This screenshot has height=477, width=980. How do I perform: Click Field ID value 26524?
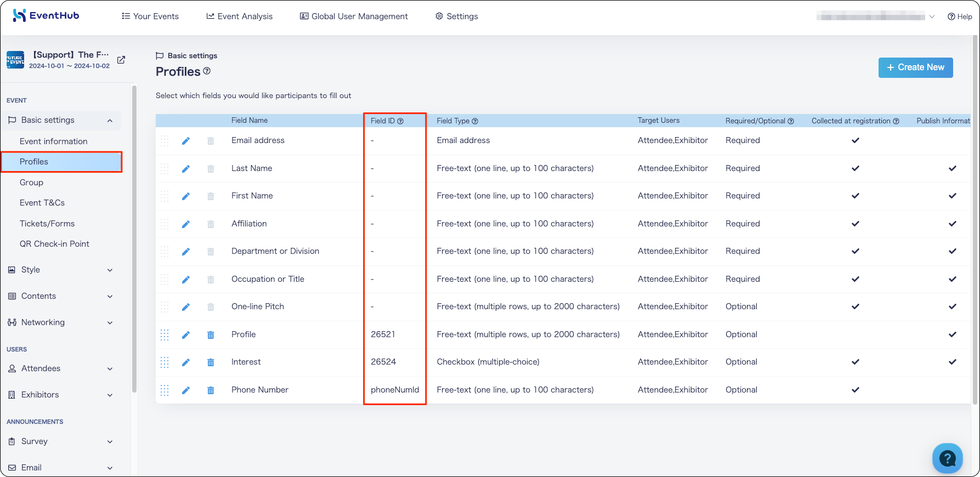383,362
